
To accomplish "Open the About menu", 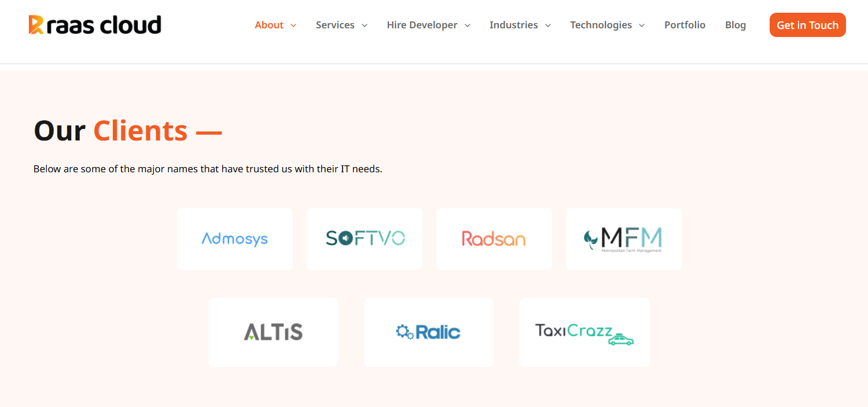I will coord(269,25).
